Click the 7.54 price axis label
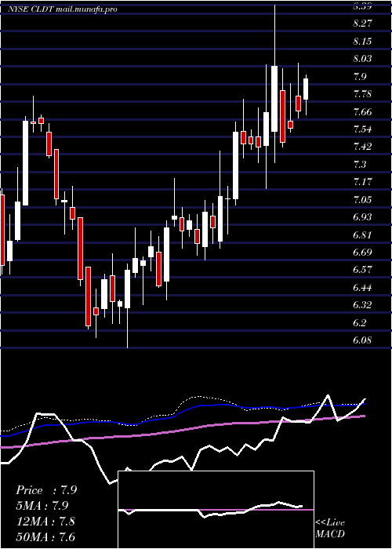 [x=362, y=129]
